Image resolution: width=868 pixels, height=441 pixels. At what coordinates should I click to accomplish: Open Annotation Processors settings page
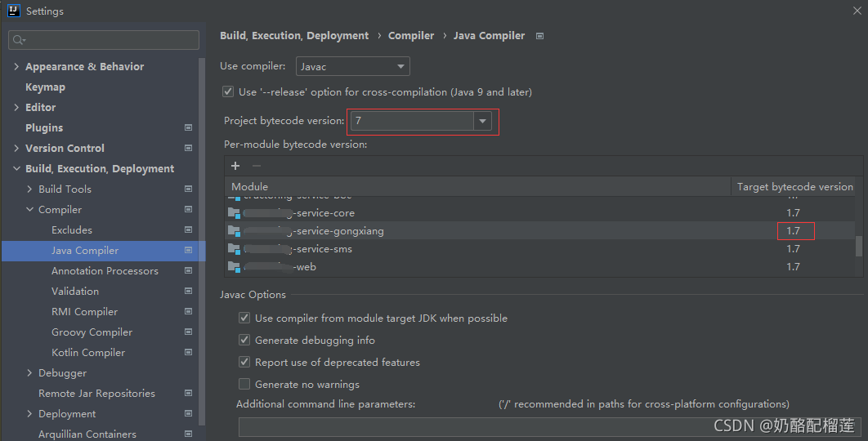click(x=105, y=270)
